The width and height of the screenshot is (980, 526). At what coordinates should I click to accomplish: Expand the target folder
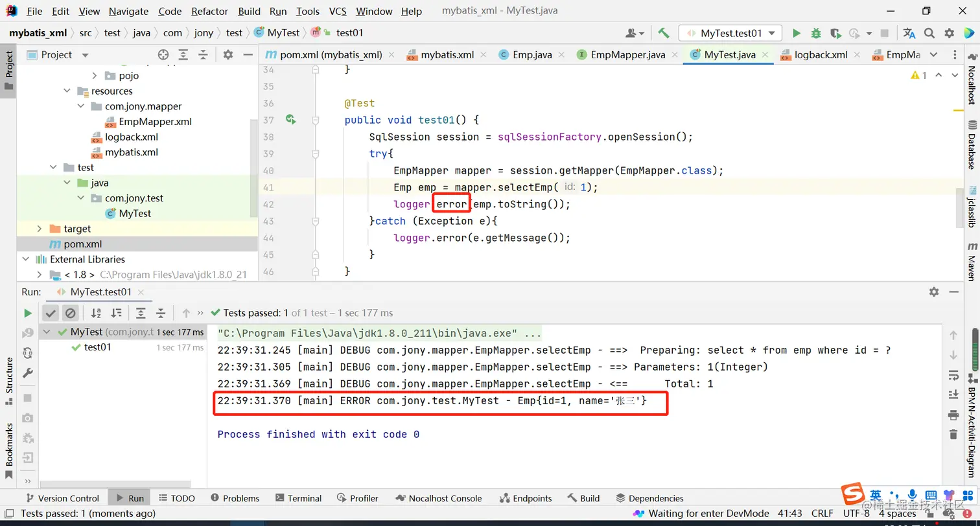point(40,229)
